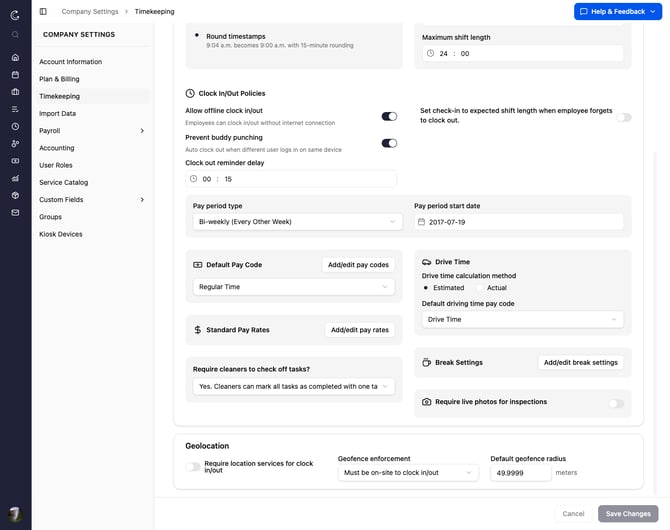
Task: Click clock icon in maximum shift length field
Action: (x=430, y=53)
